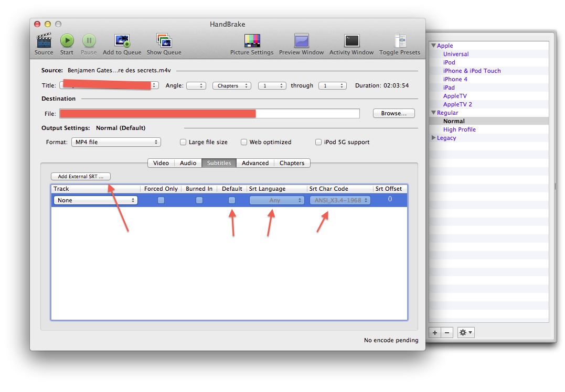Select the Subtitles tab
The height and width of the screenshot is (392, 565).
(x=219, y=163)
